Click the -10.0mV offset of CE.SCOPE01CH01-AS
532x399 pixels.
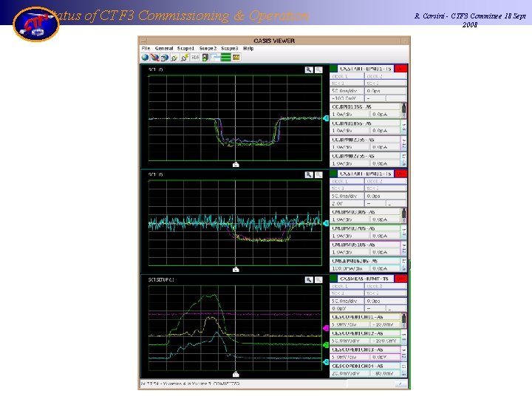[385, 324]
